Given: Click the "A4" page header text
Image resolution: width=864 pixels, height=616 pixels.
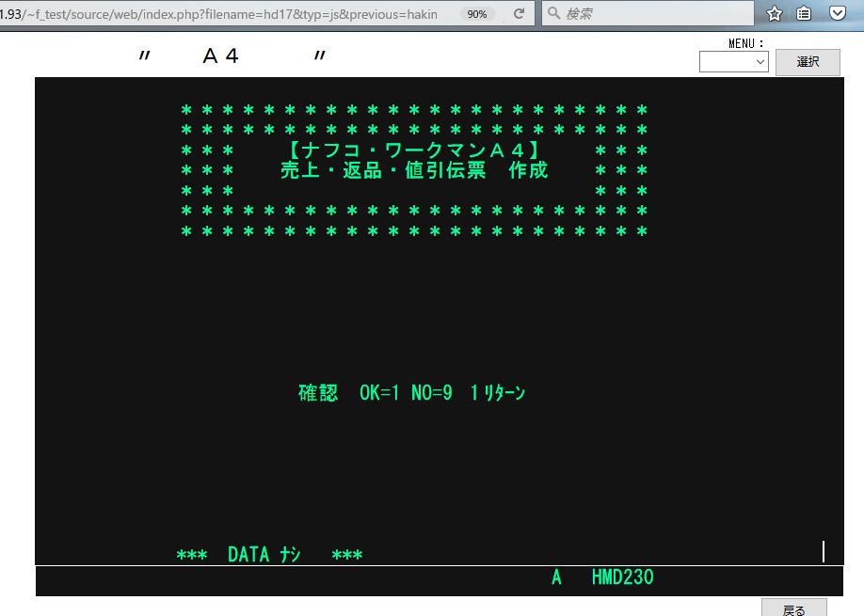Looking at the screenshot, I should 220,56.
